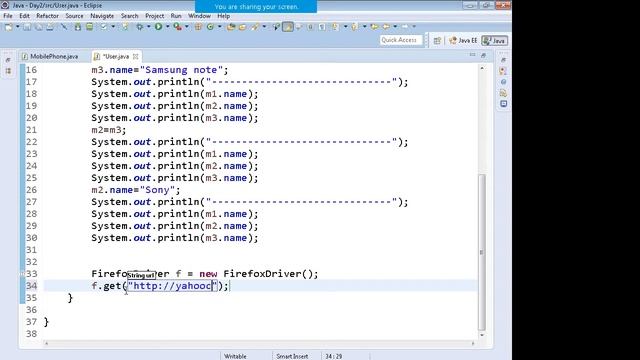Open the Window menu
Viewport: 640px width, 360px height.
199,16
